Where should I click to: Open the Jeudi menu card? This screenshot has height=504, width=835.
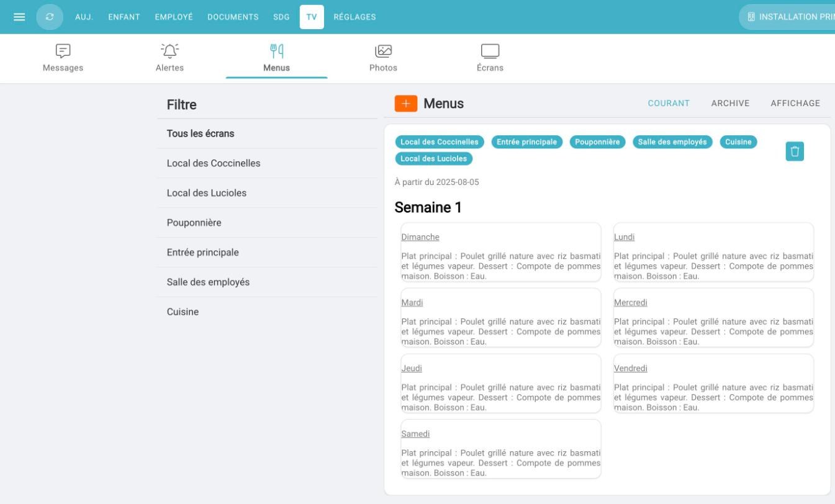(501, 384)
